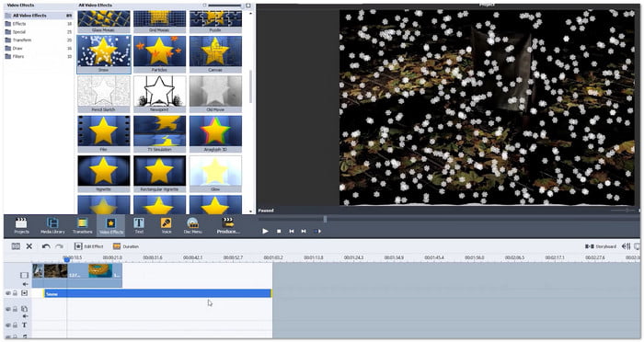644x342 pixels.
Task: Choose the Snow effect thumbnail
Action: pyautogui.click(x=103, y=54)
